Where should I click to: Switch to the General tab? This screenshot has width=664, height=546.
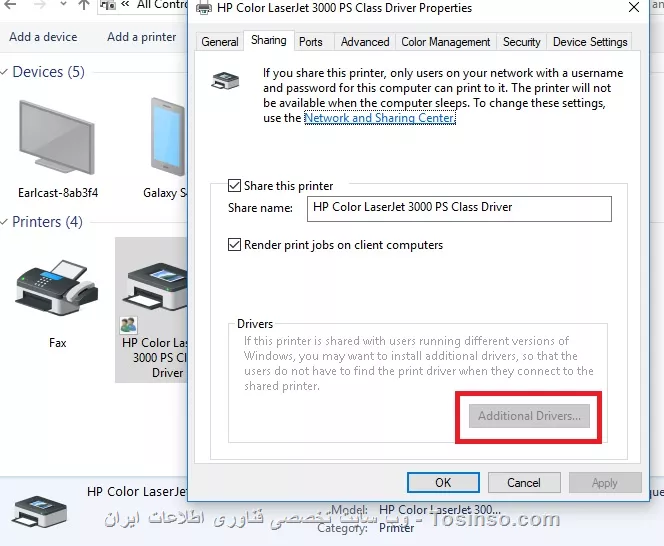click(220, 42)
